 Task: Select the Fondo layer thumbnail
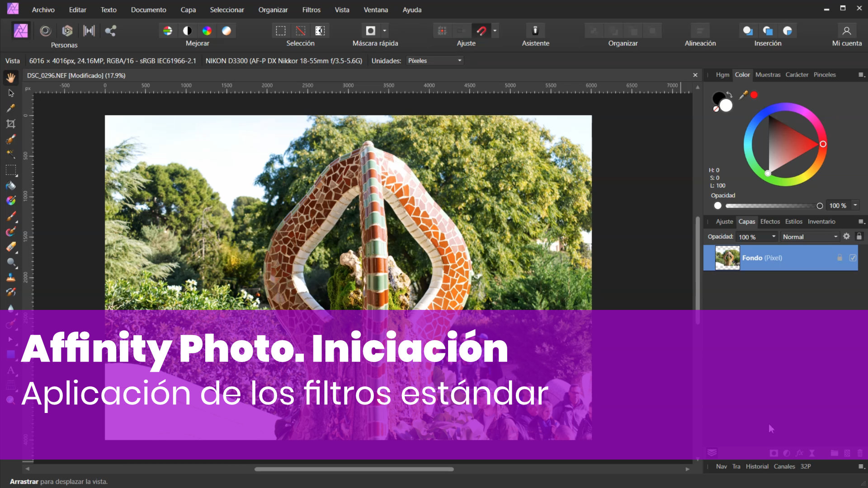[x=727, y=258]
